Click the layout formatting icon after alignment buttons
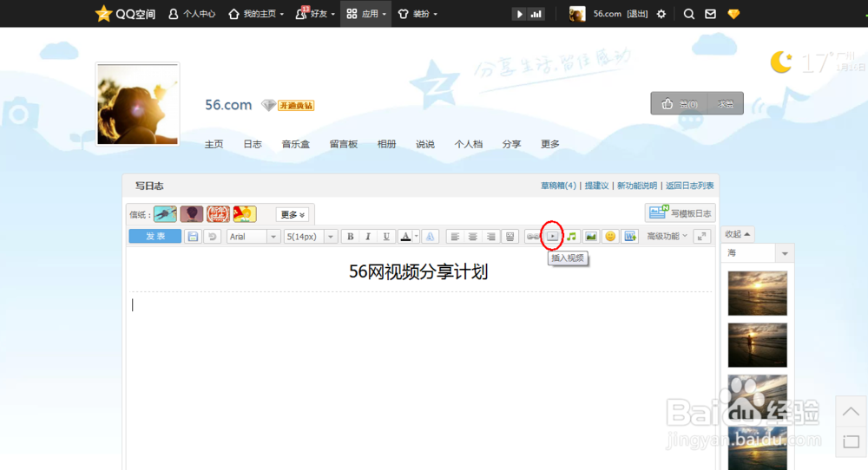This screenshot has width=868, height=470. pos(510,237)
